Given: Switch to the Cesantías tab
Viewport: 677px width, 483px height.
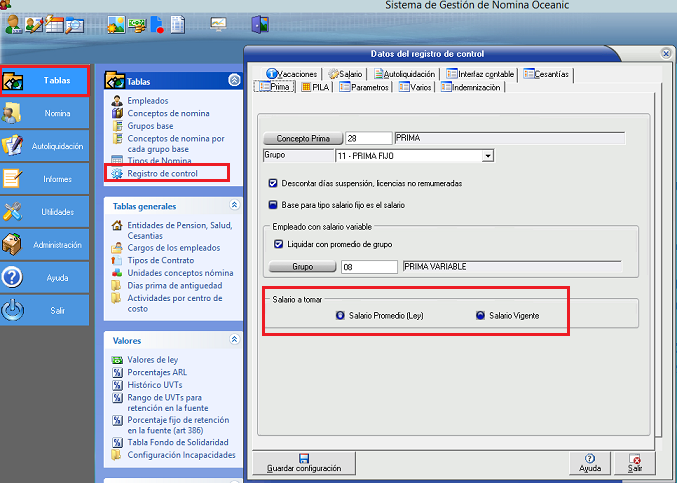Looking at the screenshot, I should point(545,74).
